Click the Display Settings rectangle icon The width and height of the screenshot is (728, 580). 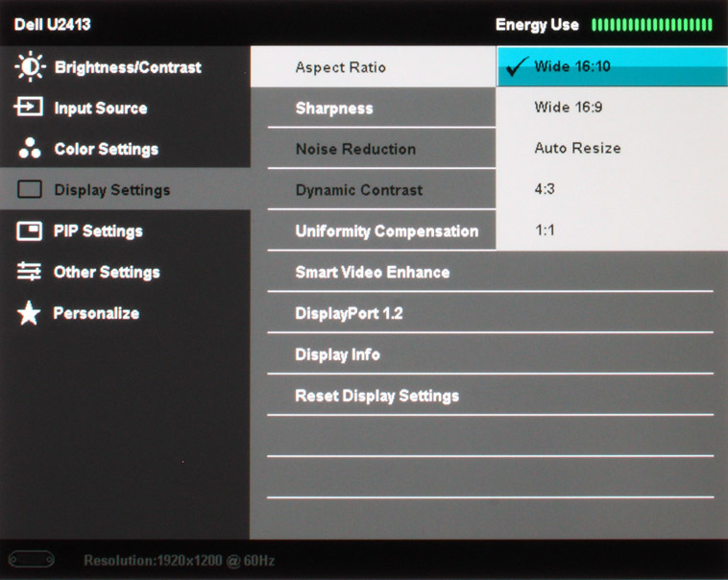point(30,189)
